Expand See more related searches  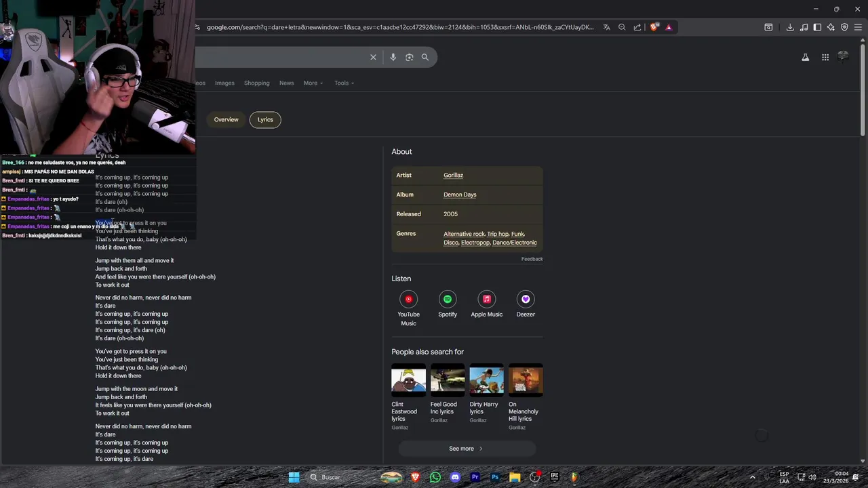(x=467, y=449)
